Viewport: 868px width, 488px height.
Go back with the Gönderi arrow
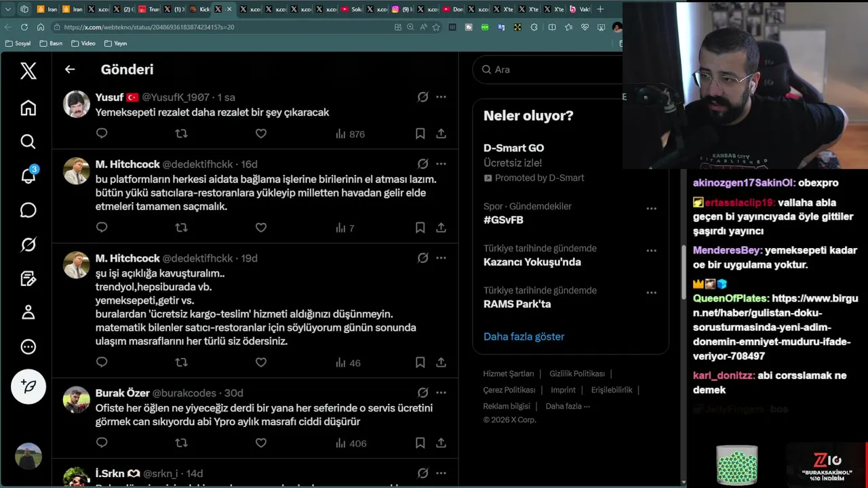coord(70,69)
